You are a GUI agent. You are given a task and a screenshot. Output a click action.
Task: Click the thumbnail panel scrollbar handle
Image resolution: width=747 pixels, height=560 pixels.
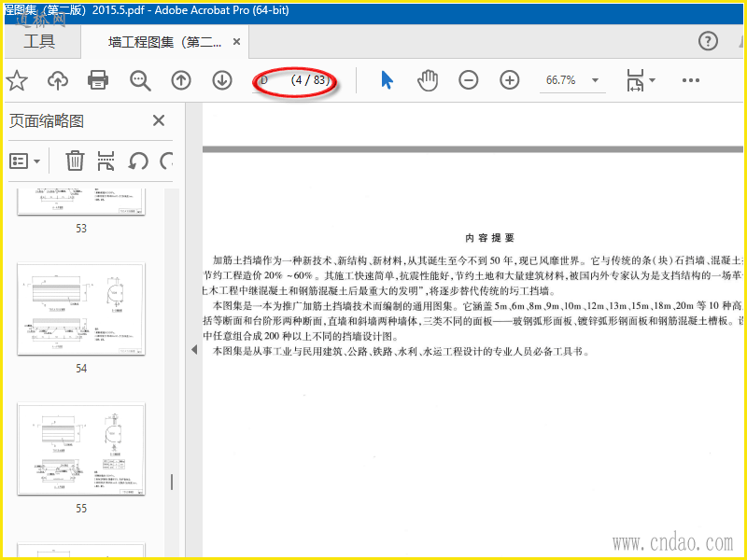pos(172,482)
